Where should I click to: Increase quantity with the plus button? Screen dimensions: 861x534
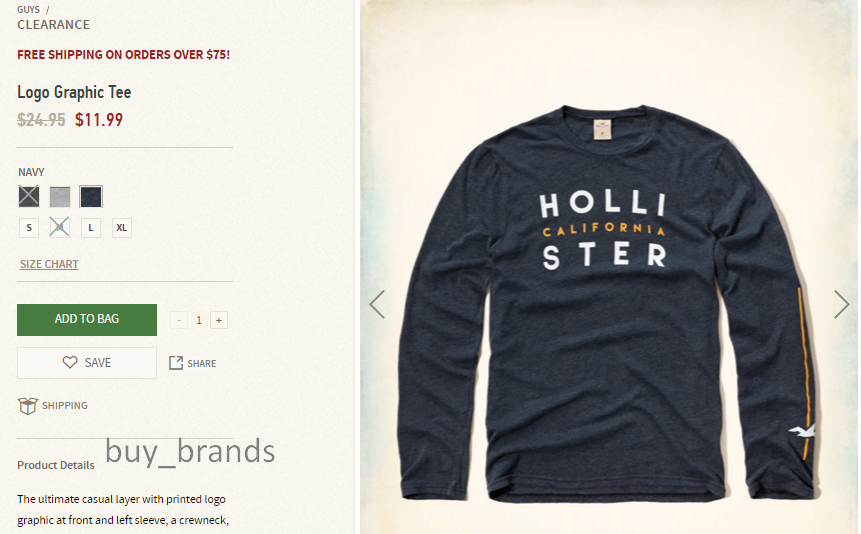(219, 320)
